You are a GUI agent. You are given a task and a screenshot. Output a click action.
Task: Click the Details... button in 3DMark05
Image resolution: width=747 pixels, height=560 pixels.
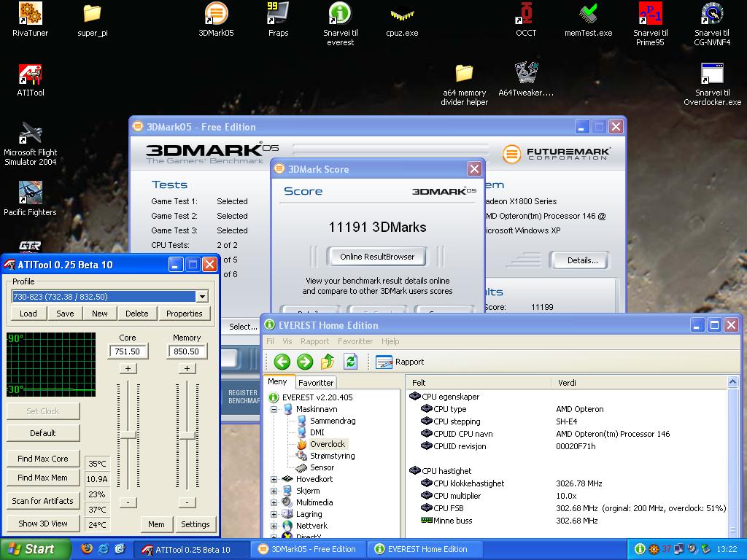579,260
